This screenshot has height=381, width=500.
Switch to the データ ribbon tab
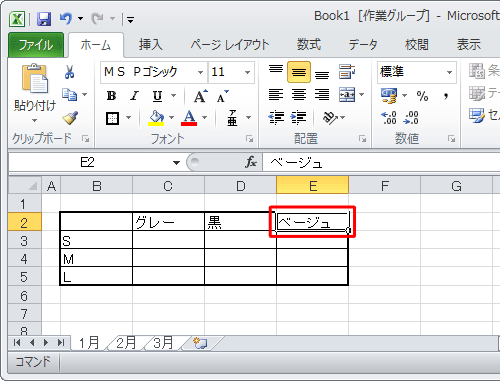pyautogui.click(x=363, y=45)
